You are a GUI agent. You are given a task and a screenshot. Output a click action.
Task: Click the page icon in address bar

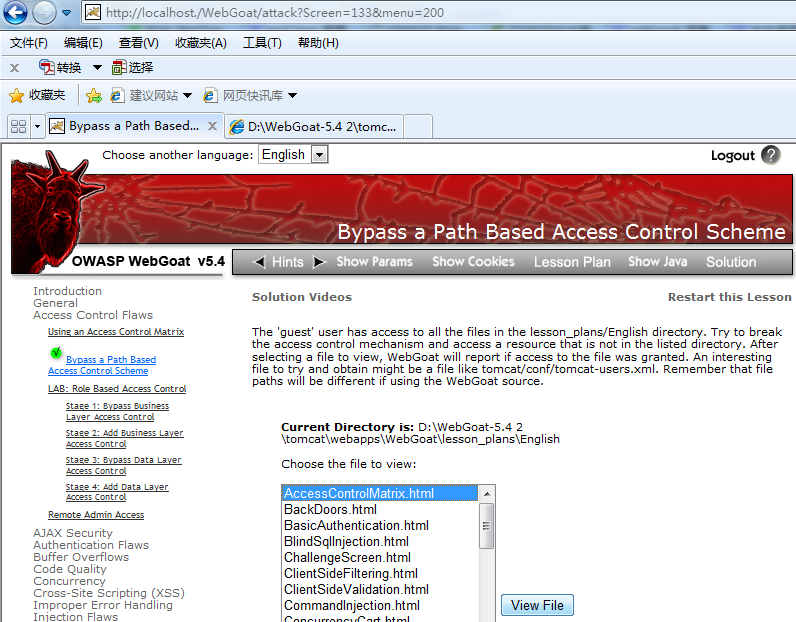tap(93, 12)
